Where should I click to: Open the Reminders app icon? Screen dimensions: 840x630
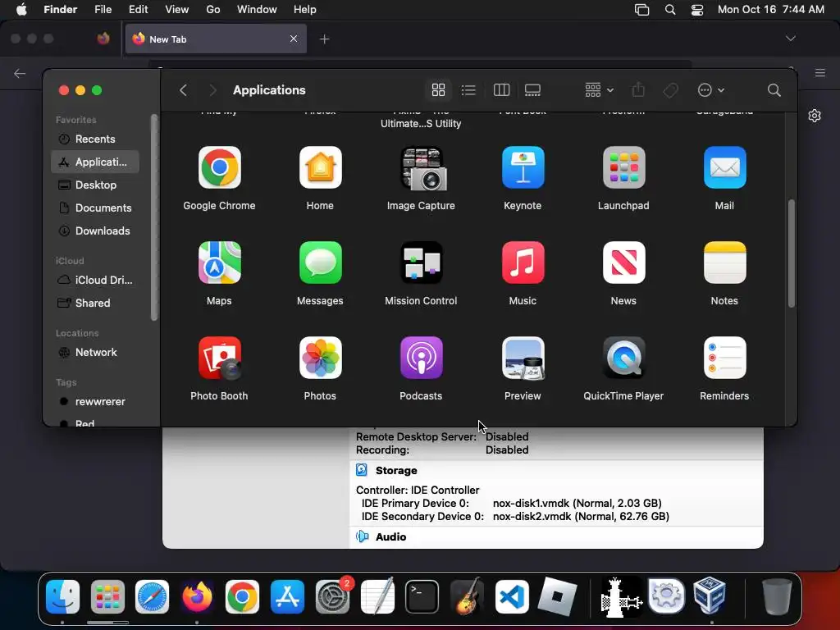(x=725, y=358)
